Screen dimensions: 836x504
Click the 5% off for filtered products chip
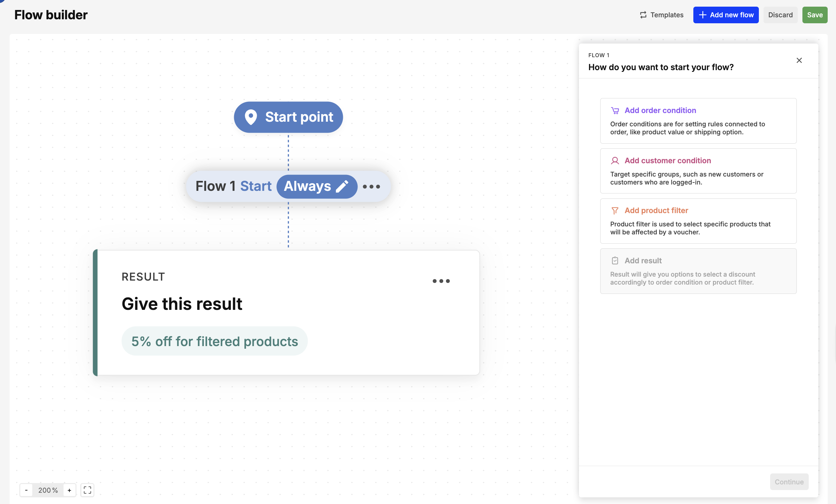pyautogui.click(x=214, y=341)
